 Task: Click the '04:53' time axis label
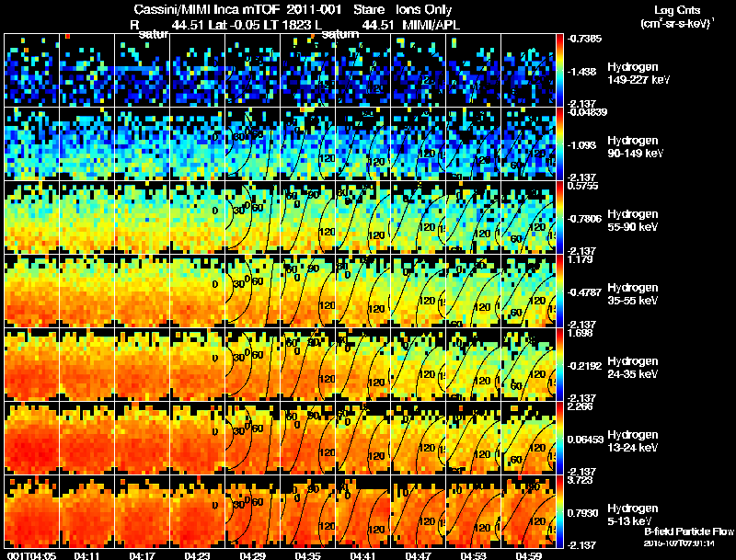tap(473, 555)
